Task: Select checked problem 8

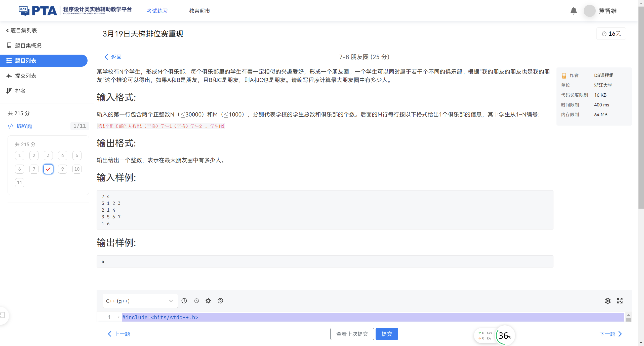Action: click(x=48, y=169)
